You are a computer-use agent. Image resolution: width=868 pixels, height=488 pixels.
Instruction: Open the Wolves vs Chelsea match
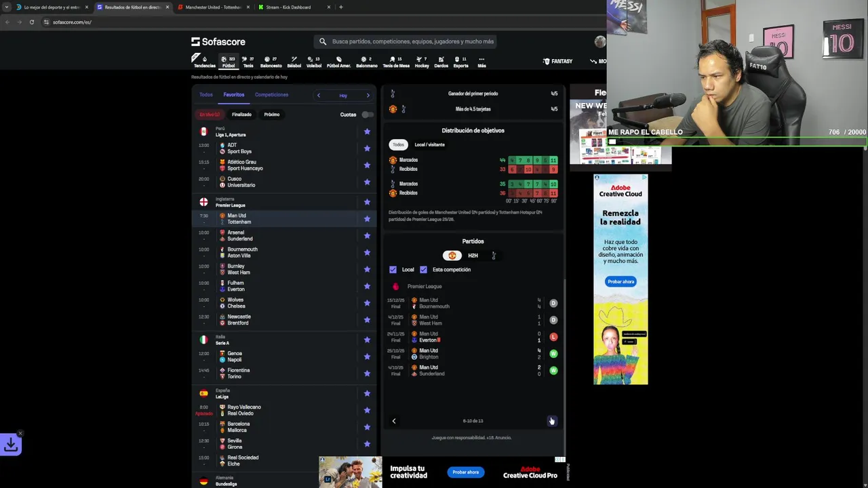point(285,303)
